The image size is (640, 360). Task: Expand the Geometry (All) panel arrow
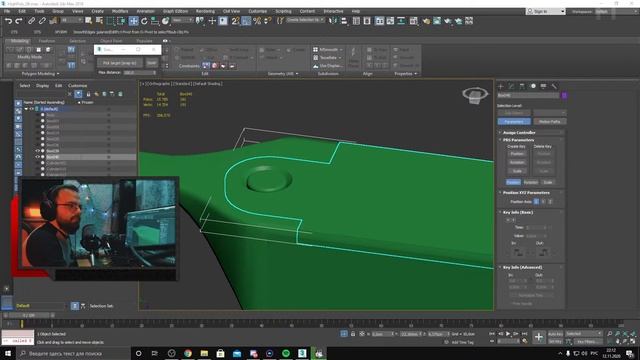click(x=297, y=74)
